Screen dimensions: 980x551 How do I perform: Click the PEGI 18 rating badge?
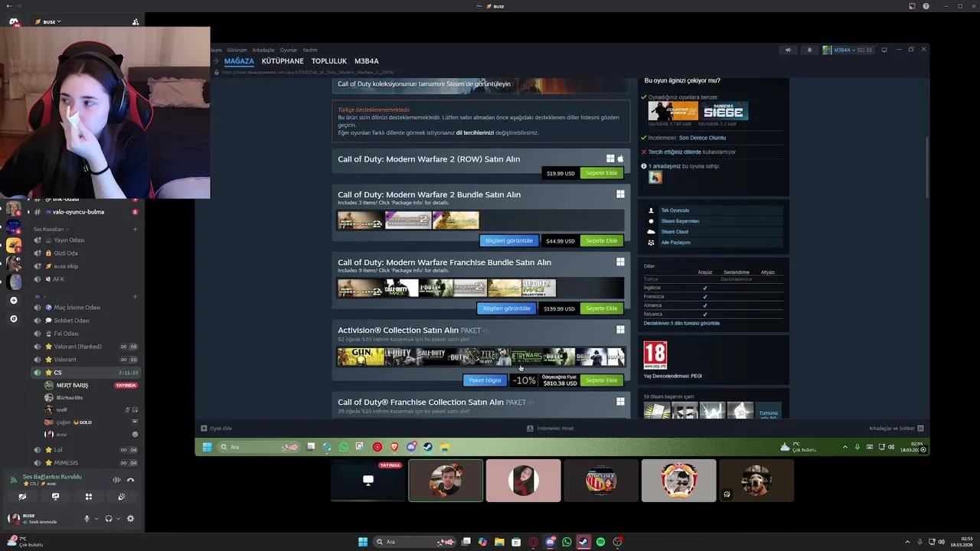[655, 356]
